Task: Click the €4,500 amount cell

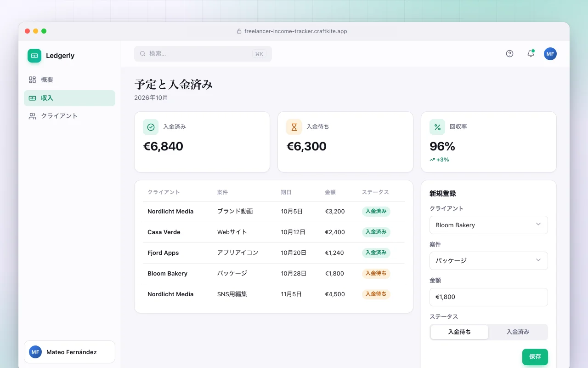Action: 335,294
